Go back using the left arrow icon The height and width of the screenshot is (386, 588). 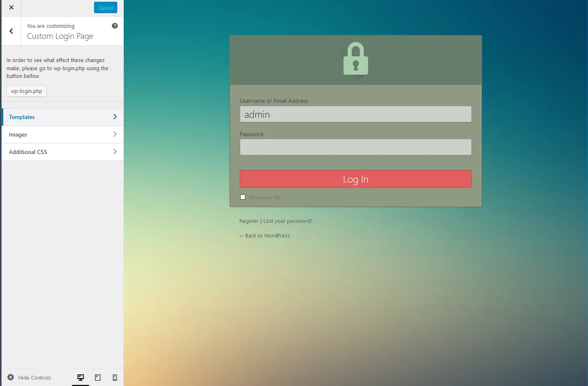[x=11, y=31]
